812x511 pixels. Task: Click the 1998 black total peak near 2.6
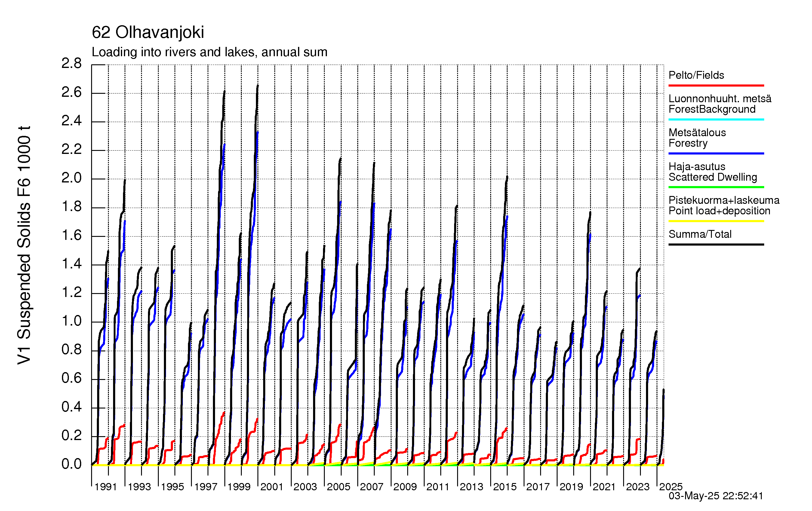(x=225, y=91)
